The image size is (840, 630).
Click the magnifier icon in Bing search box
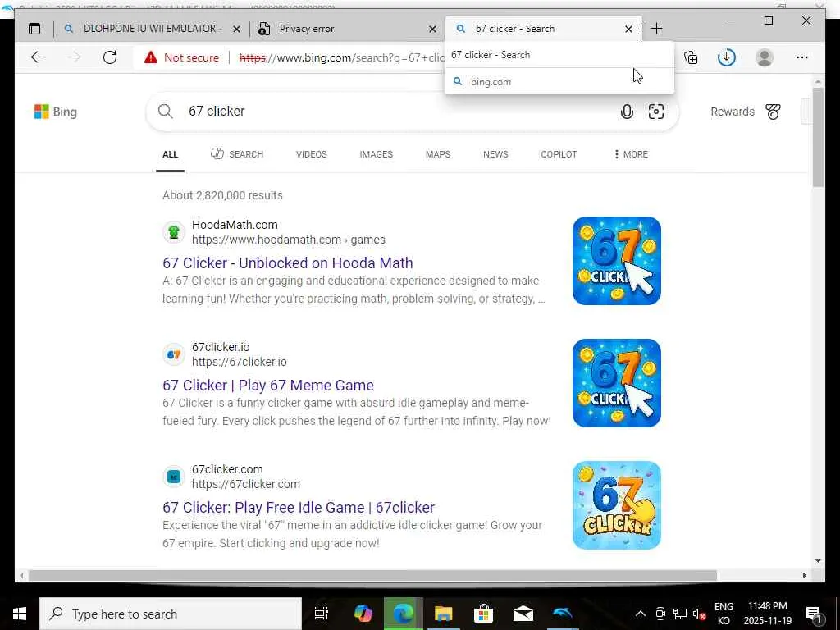click(166, 112)
